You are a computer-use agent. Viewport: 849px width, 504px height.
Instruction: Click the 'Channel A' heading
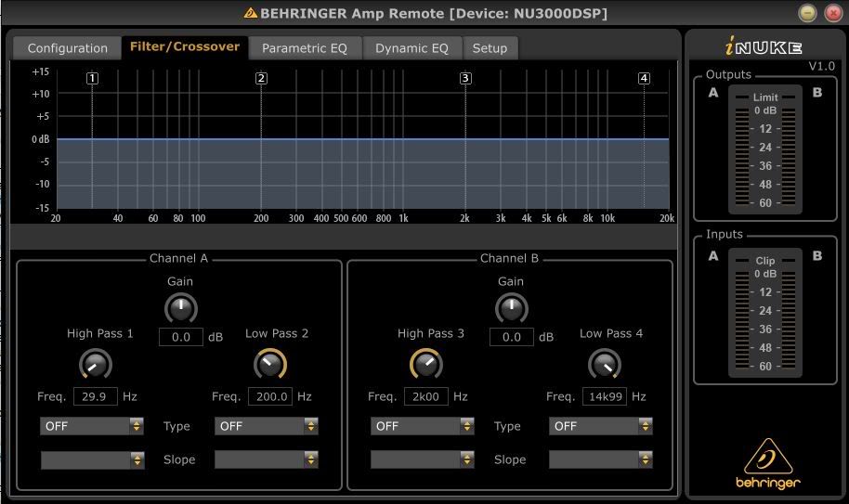[178, 258]
